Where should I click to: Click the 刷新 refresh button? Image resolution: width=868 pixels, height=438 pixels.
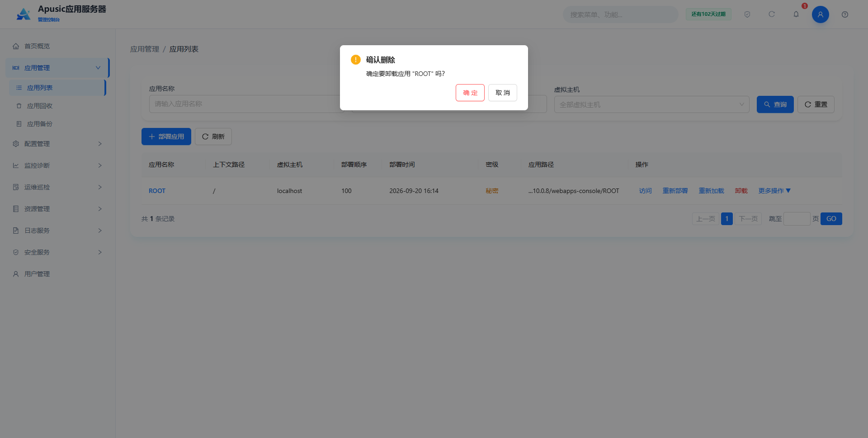[213, 137]
